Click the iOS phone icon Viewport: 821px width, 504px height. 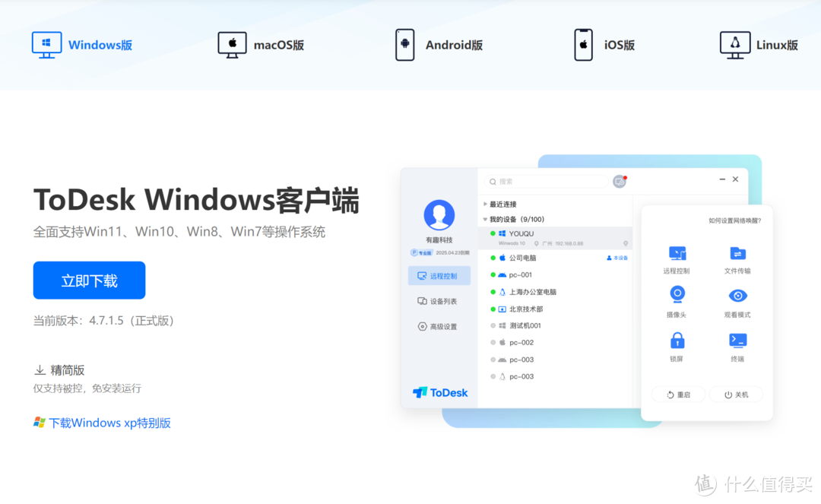pos(583,45)
